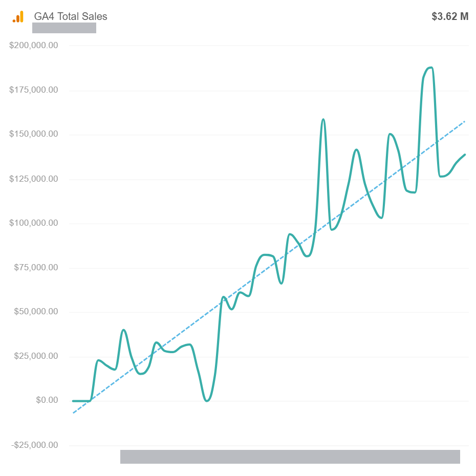Click the $3.62 M total value
This screenshot has width=476, height=476.
pyautogui.click(x=450, y=16)
